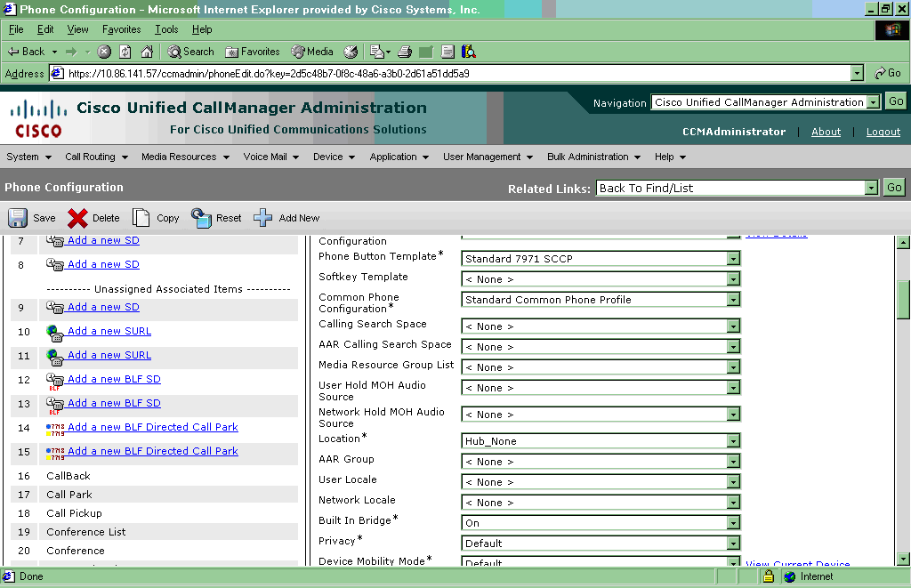
Task: Click the IE Print icon
Action: [405, 52]
